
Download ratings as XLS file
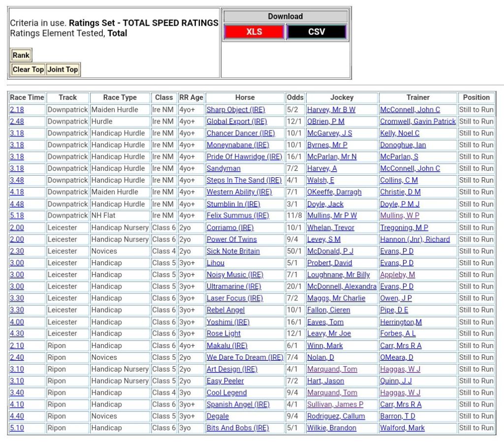click(x=254, y=32)
